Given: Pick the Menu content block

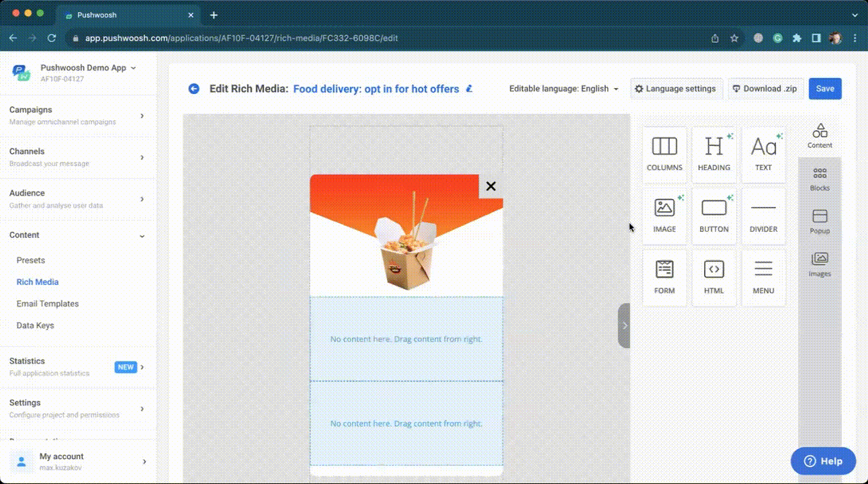Looking at the screenshot, I should point(763,278).
